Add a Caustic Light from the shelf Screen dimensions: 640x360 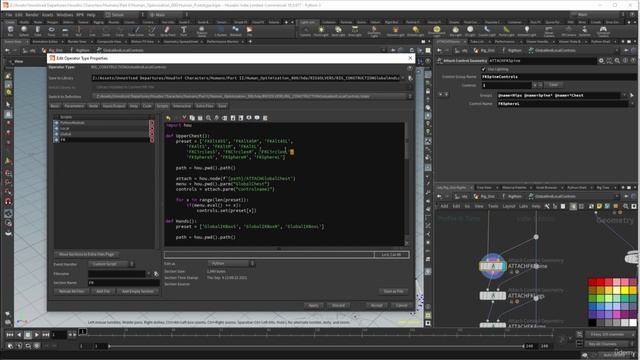(x=487, y=31)
